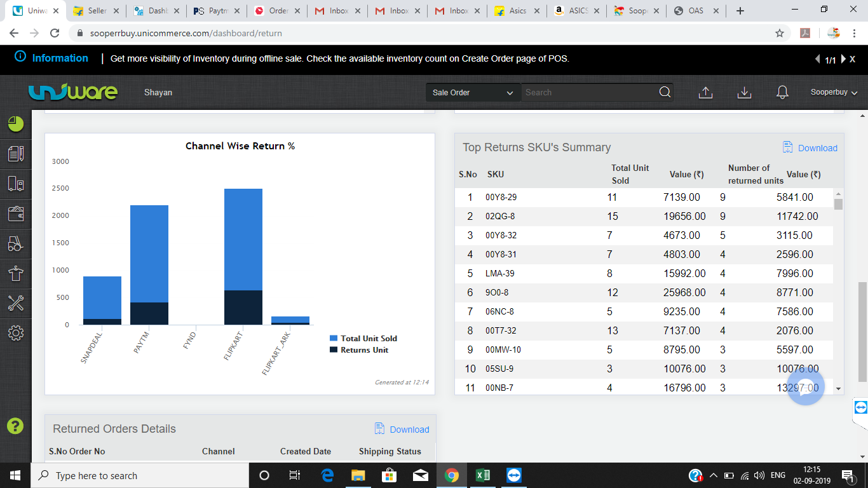Switch to the Paytm browser tab
The height and width of the screenshot is (488, 868).
[217, 11]
